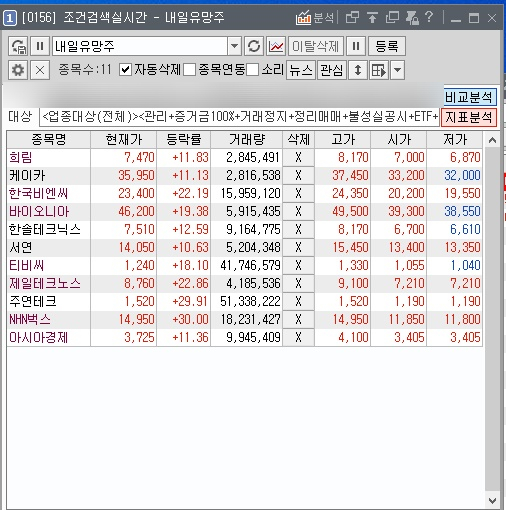Sort by the 종목명 column header

point(49,139)
